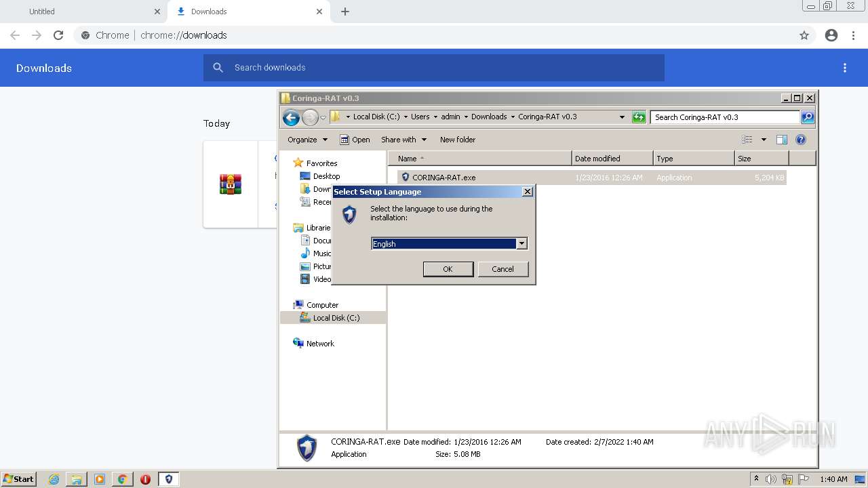The image size is (868, 488).
Task: Bookmark this page star icon
Action: click(x=804, y=35)
